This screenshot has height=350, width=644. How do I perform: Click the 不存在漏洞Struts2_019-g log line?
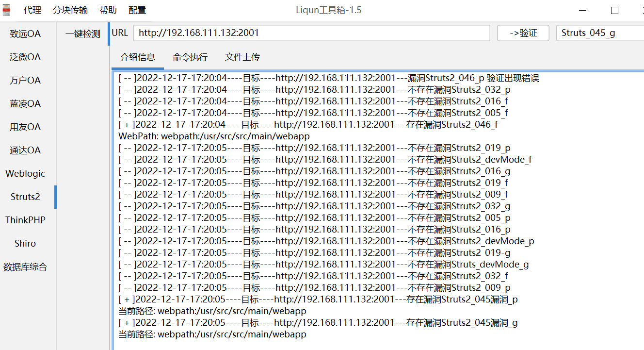[314, 253]
